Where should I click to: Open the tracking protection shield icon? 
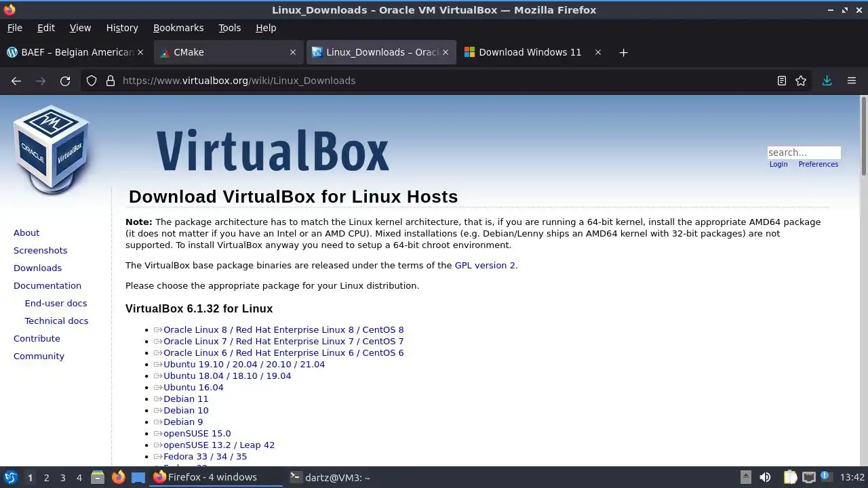92,81
